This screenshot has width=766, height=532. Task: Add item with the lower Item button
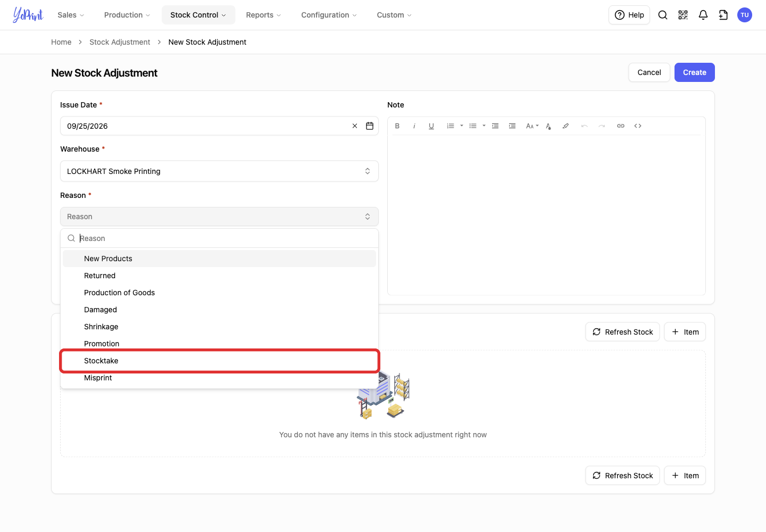685,476
